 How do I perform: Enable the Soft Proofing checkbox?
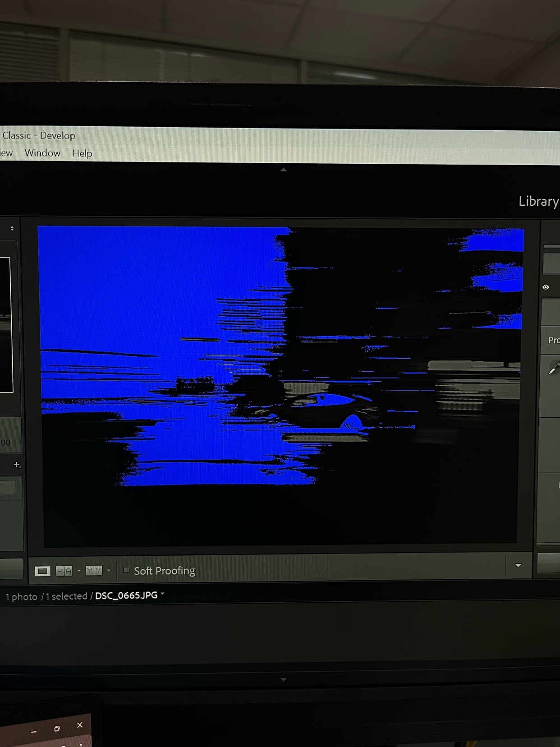pyautogui.click(x=126, y=570)
